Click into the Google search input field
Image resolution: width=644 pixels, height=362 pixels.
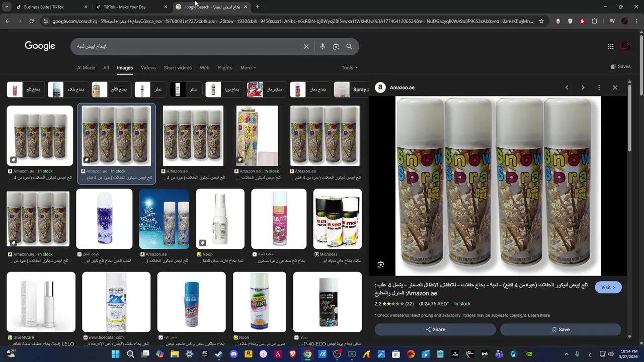186,46
